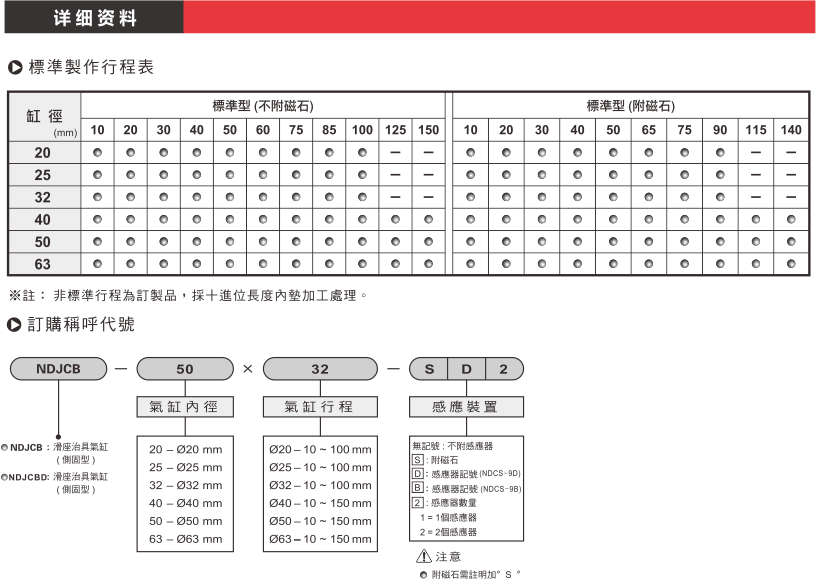Open the NDJCB model code field
816x579 pixels.
click(x=58, y=369)
